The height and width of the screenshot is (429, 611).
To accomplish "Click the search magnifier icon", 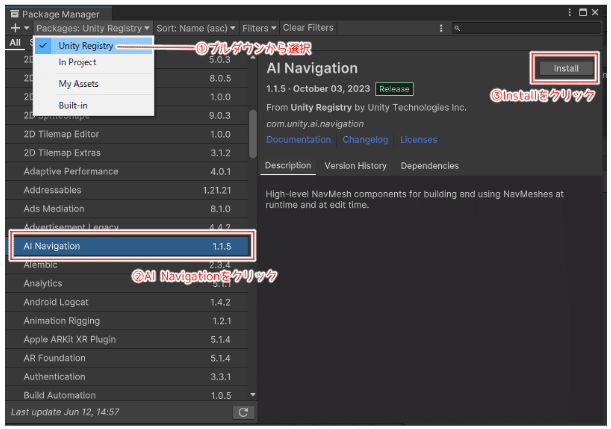I will 457,28.
